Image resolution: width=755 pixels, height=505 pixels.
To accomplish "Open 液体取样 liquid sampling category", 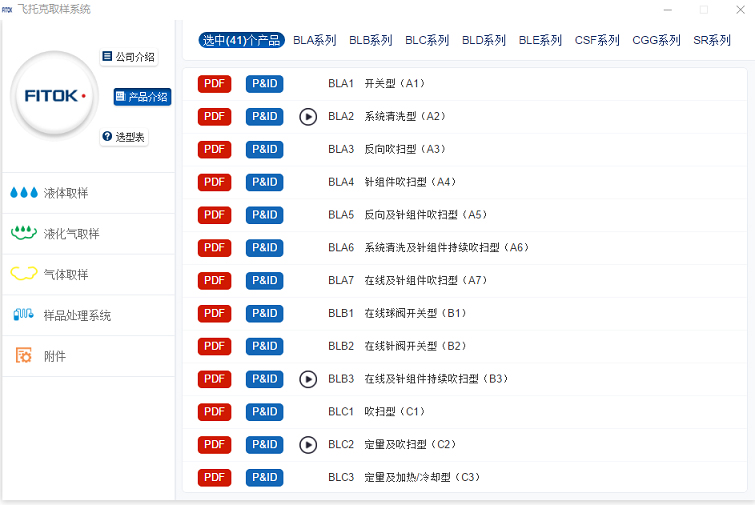I will (x=66, y=193).
